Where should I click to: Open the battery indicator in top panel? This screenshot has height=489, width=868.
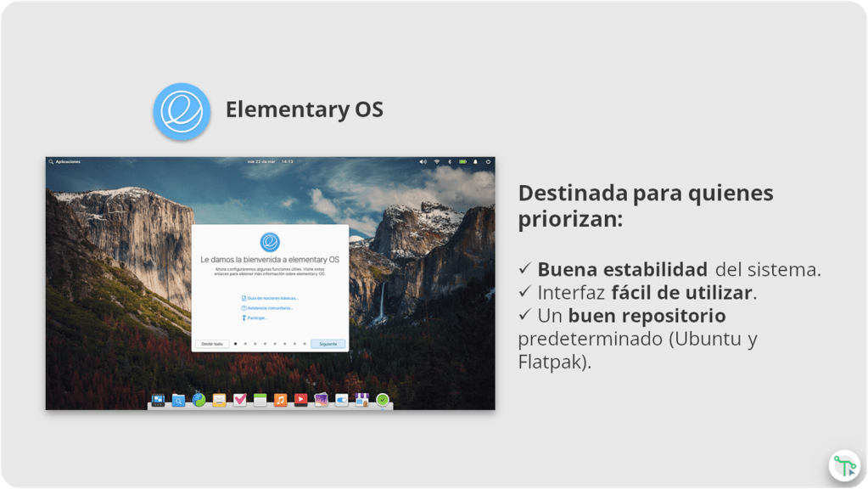point(462,161)
